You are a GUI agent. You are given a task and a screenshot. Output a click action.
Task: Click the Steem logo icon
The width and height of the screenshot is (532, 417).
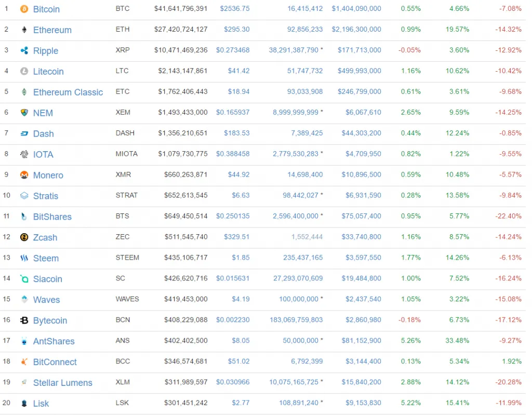pyautogui.click(x=24, y=258)
